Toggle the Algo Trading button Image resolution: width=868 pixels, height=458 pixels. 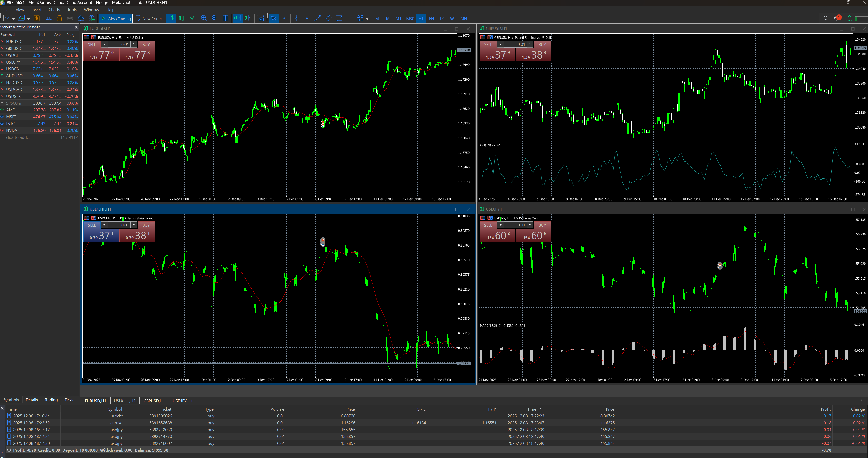(116, 18)
